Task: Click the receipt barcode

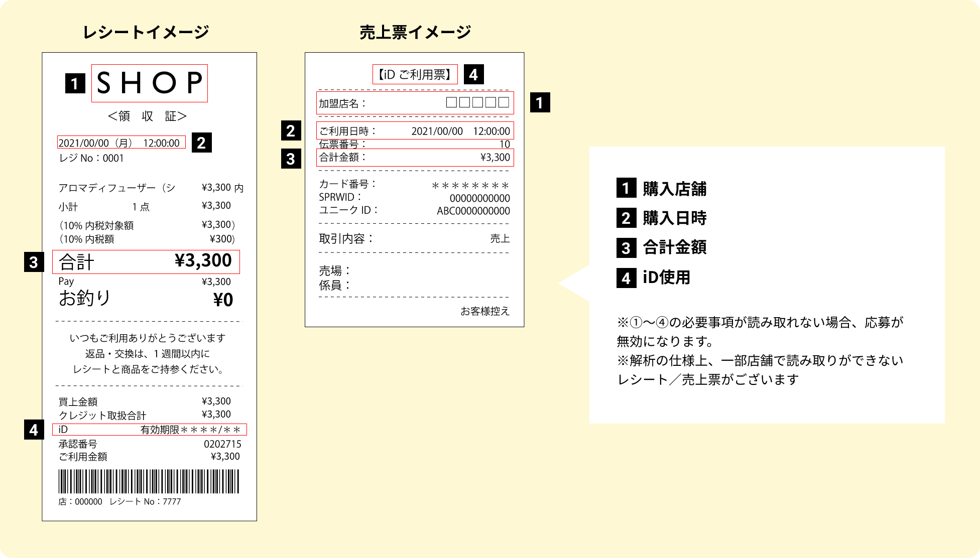Action: point(149,482)
